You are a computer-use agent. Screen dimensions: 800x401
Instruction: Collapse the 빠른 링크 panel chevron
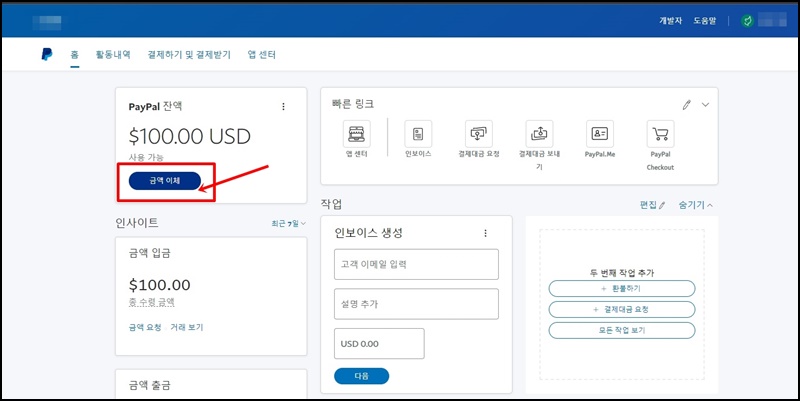[705, 105]
